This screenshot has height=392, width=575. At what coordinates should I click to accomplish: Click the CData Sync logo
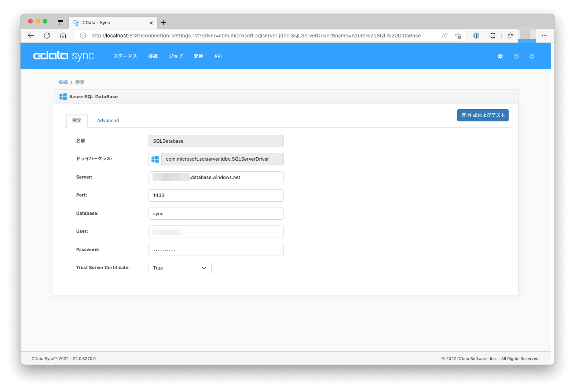[64, 56]
